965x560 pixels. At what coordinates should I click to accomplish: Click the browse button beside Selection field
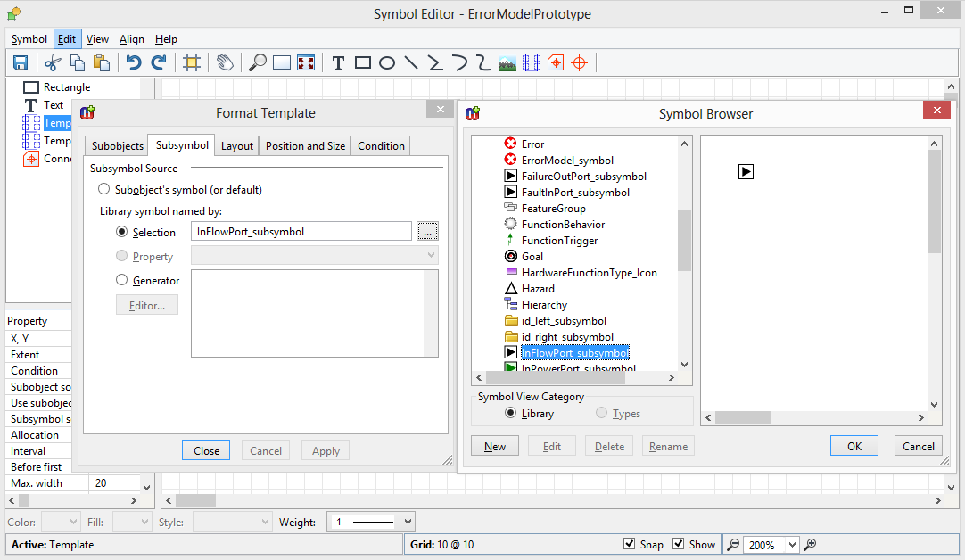(x=427, y=232)
